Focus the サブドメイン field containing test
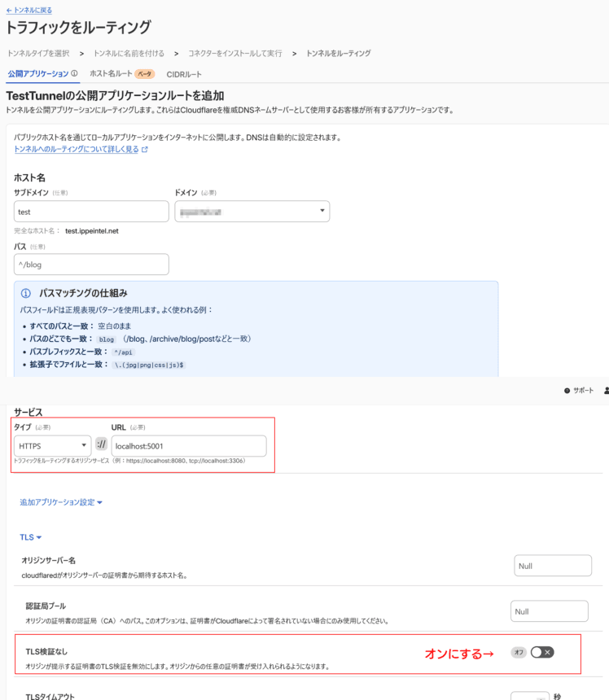This screenshot has height=700, width=609. coord(91,212)
